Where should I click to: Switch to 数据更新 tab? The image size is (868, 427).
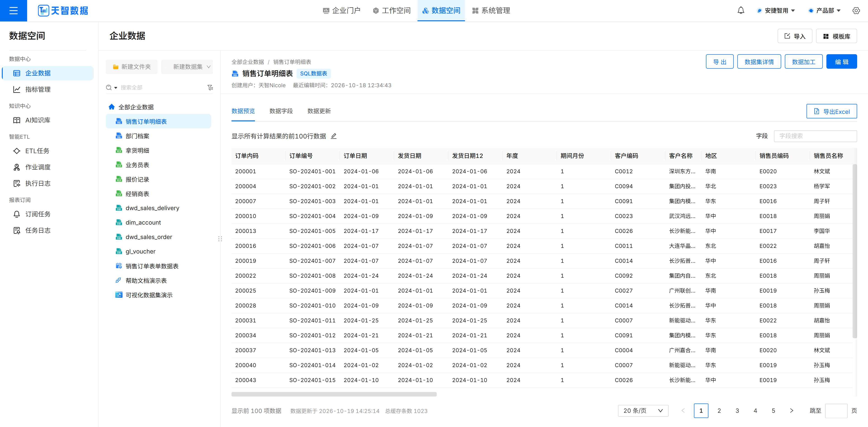tap(319, 111)
